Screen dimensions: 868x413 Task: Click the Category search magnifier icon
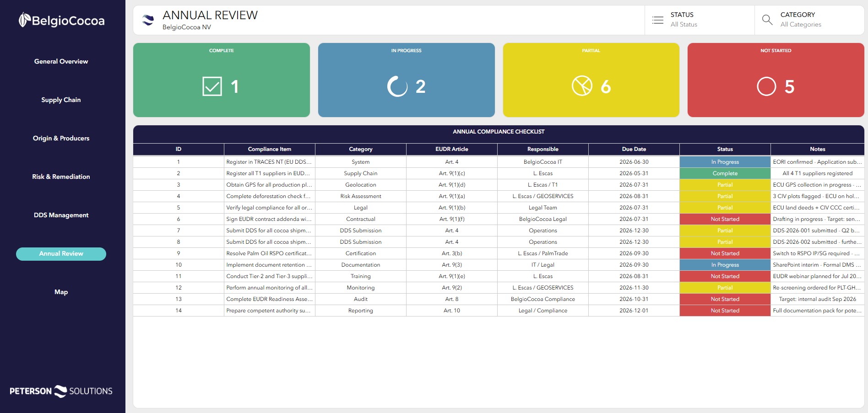pyautogui.click(x=767, y=20)
